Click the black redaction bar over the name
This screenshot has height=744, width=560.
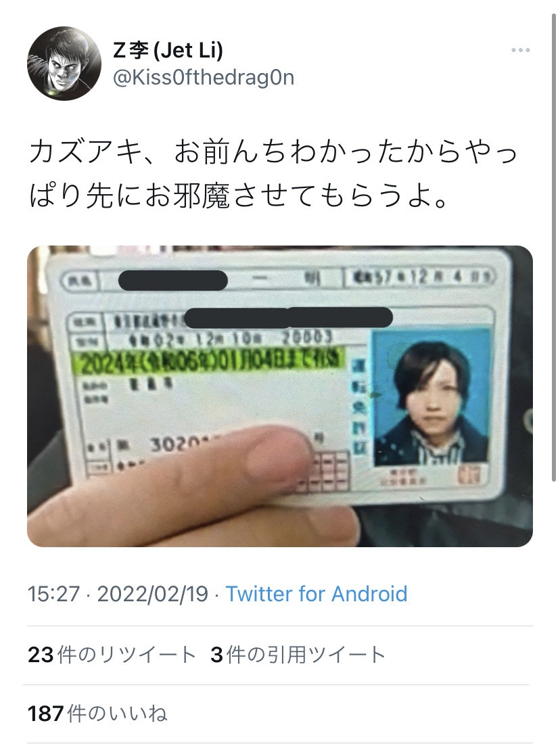[x=172, y=280]
